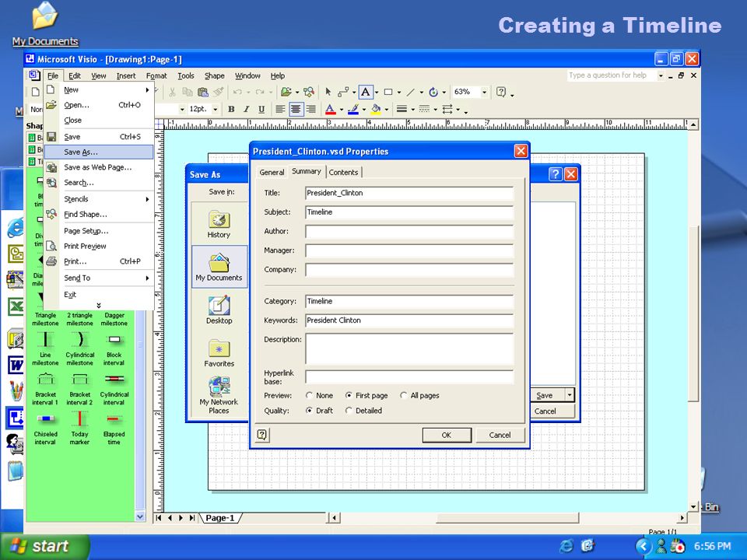Select the Rotation tool
The width and height of the screenshot is (747, 560).
pyautogui.click(x=433, y=92)
